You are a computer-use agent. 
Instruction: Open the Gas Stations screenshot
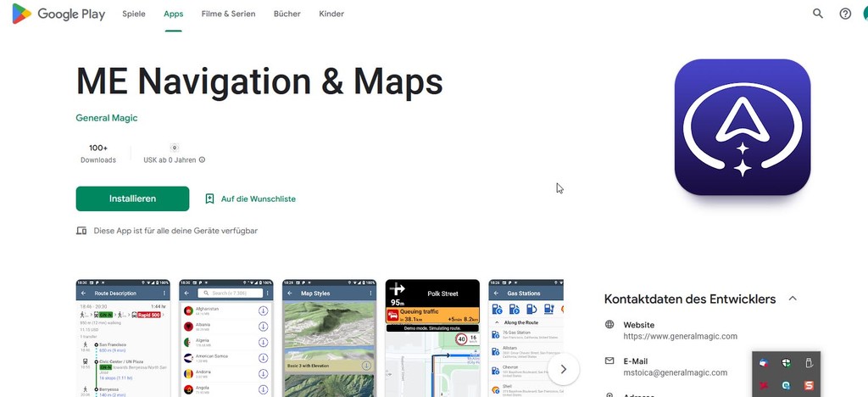point(526,338)
